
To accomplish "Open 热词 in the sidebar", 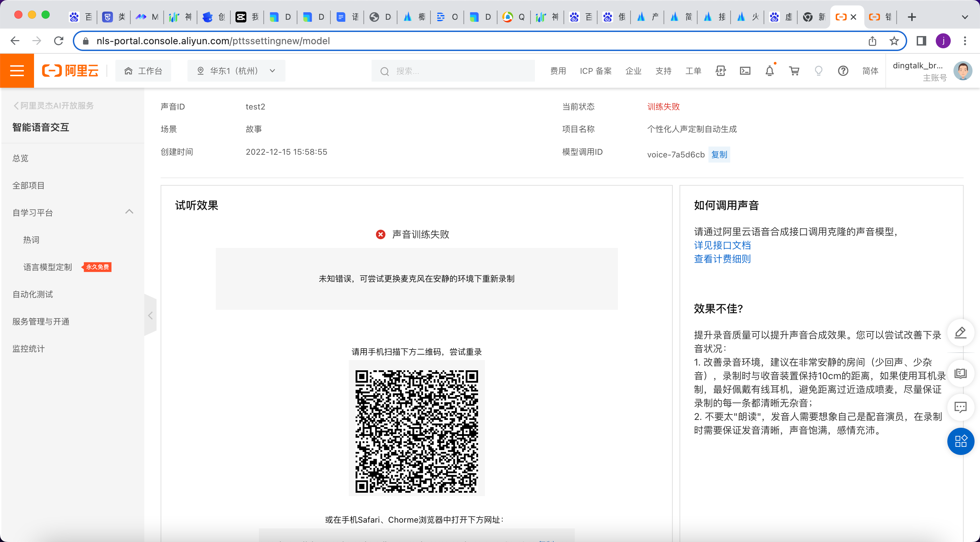I will tap(31, 240).
